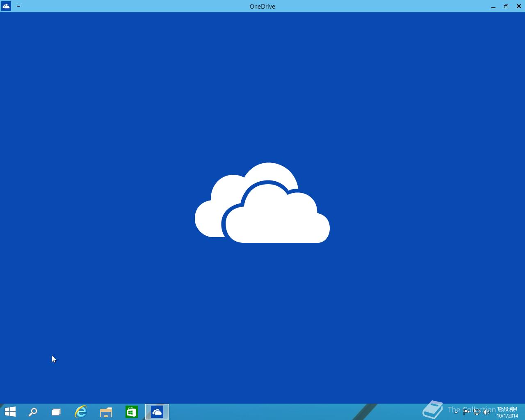Open Action Center flag icon

[x=466, y=412]
